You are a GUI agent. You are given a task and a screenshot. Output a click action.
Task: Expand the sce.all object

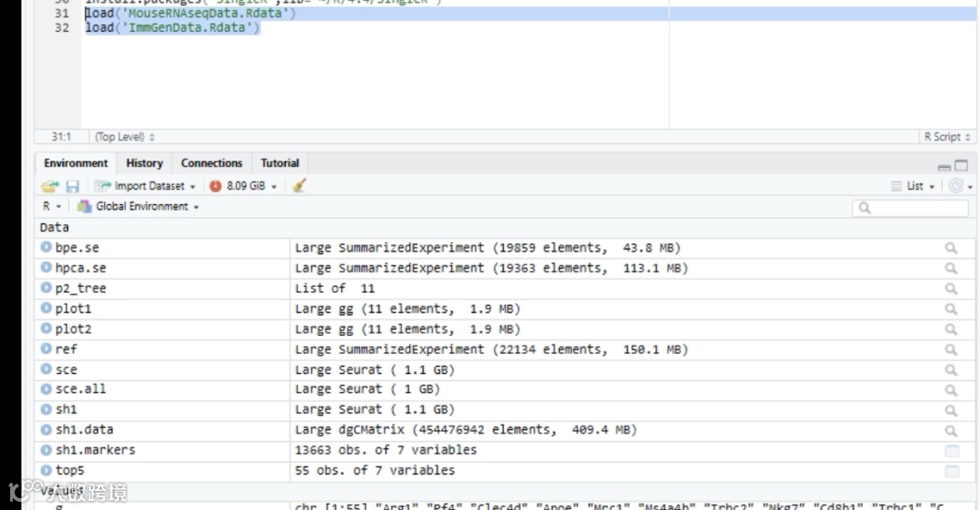click(x=46, y=388)
